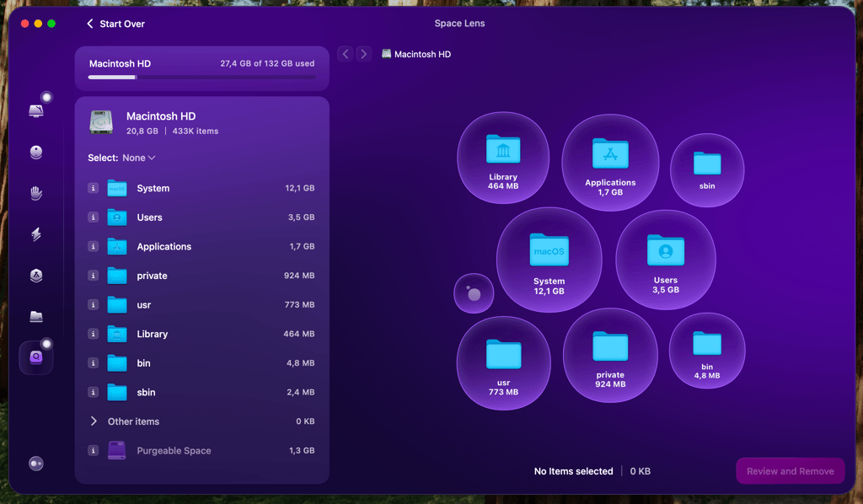Viewport: 863px width, 504px height.
Task: Select the Purgeable Space row
Action: coord(202,451)
